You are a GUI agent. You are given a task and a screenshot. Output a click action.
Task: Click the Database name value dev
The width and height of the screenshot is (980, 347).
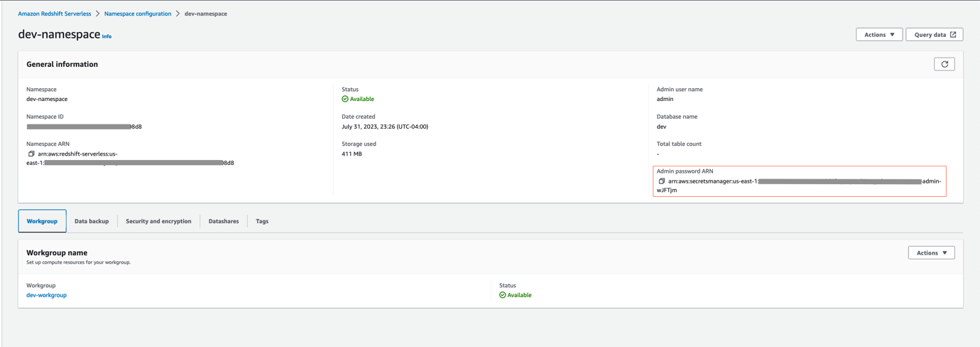[661, 127]
